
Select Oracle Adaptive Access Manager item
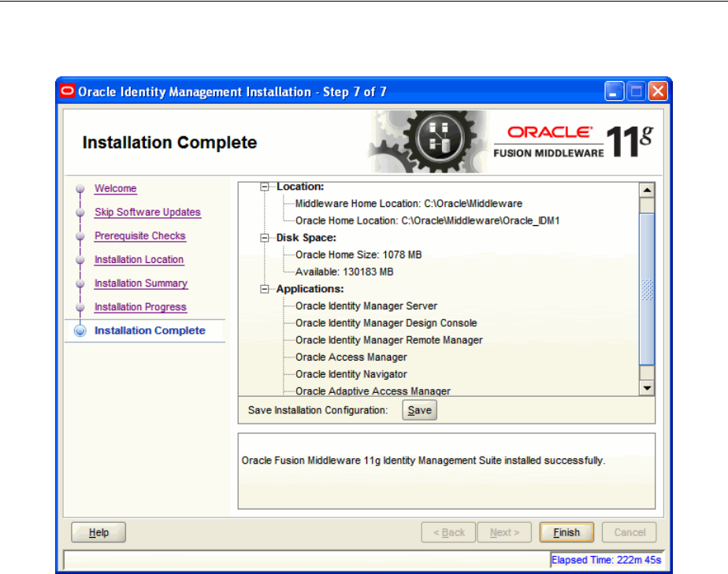click(373, 391)
